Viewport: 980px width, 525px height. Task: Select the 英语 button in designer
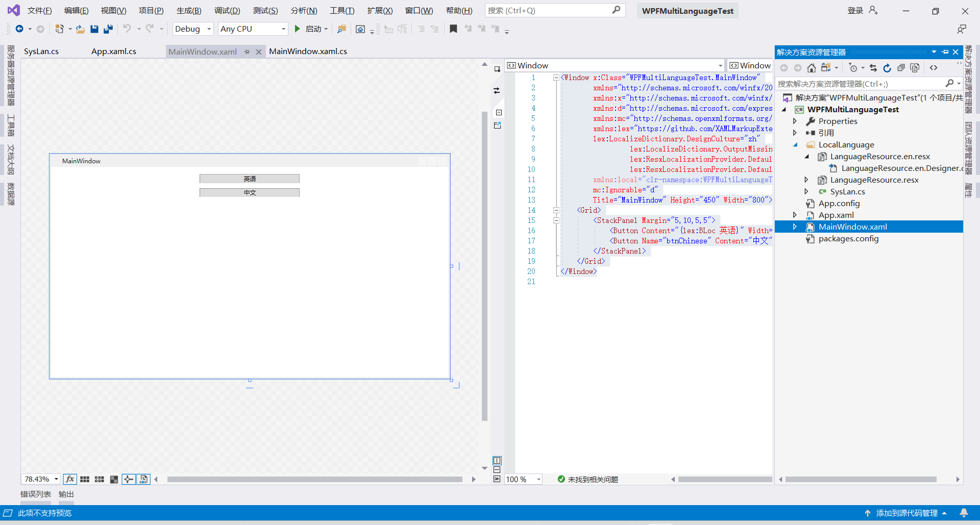tap(250, 179)
